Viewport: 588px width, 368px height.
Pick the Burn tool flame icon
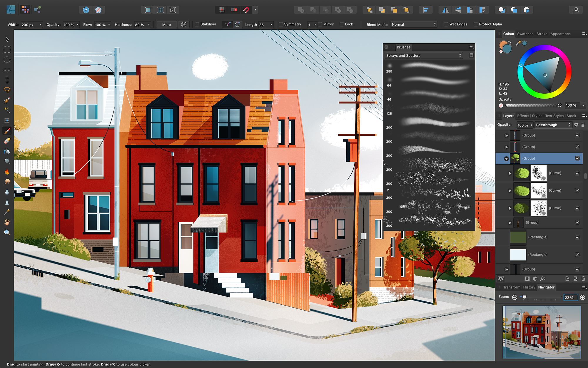point(7,172)
